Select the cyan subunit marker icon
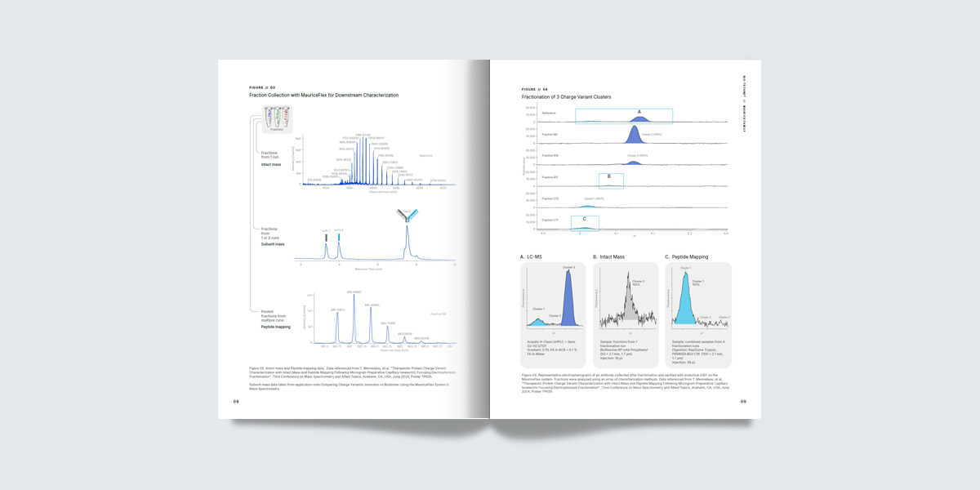980x490 pixels. point(339,237)
